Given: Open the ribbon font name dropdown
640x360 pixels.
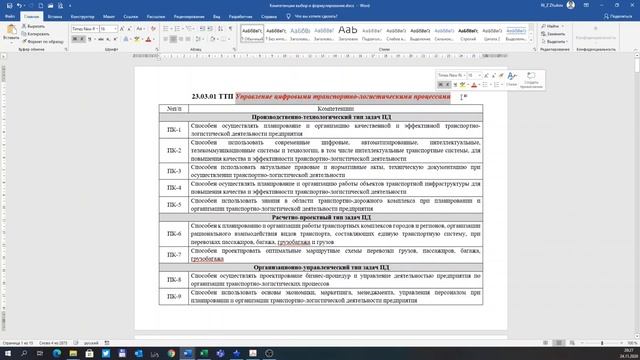Looking at the screenshot, I should [97, 29].
